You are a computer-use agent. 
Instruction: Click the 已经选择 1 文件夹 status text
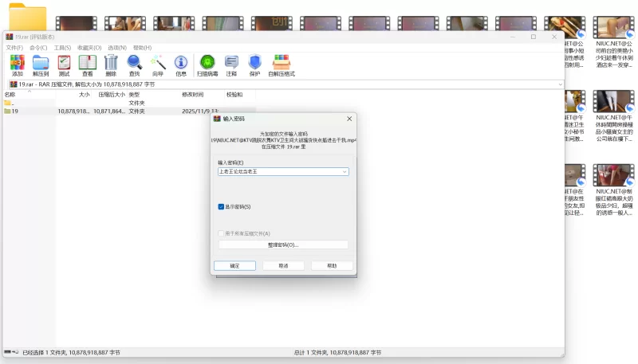coord(71,352)
